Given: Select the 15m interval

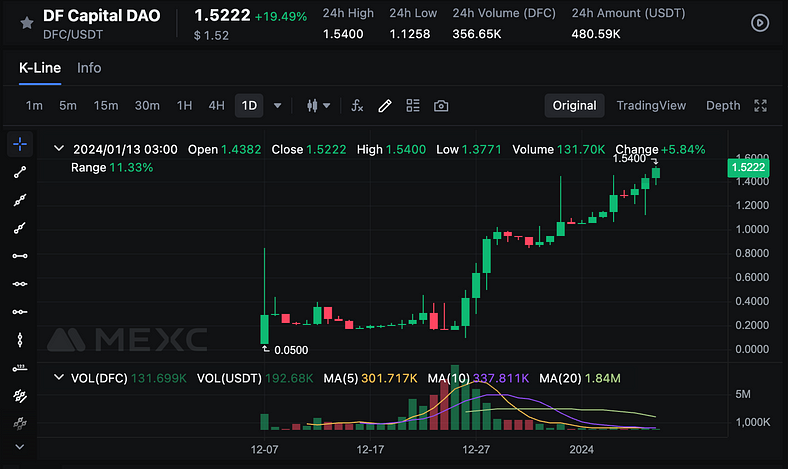Looking at the screenshot, I should (106, 106).
